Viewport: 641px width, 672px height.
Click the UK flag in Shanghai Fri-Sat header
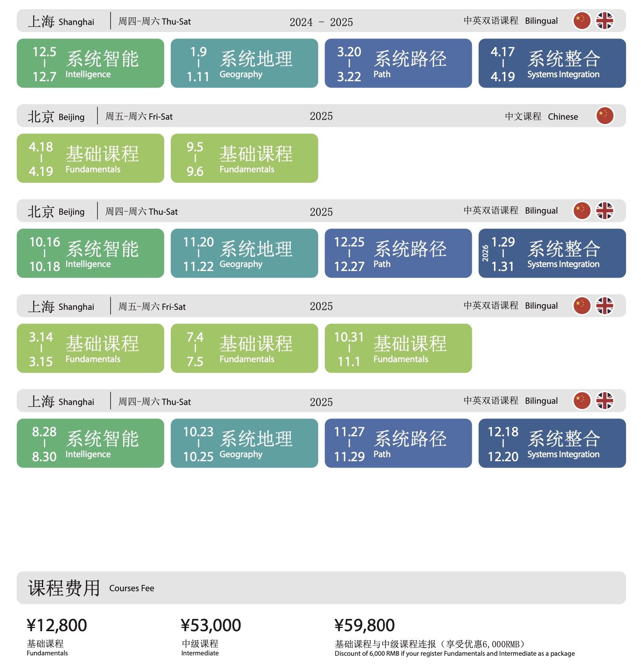click(605, 305)
